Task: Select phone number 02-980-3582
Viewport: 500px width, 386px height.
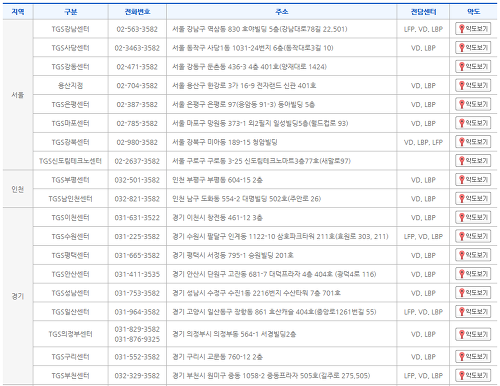Action: pyautogui.click(x=137, y=142)
